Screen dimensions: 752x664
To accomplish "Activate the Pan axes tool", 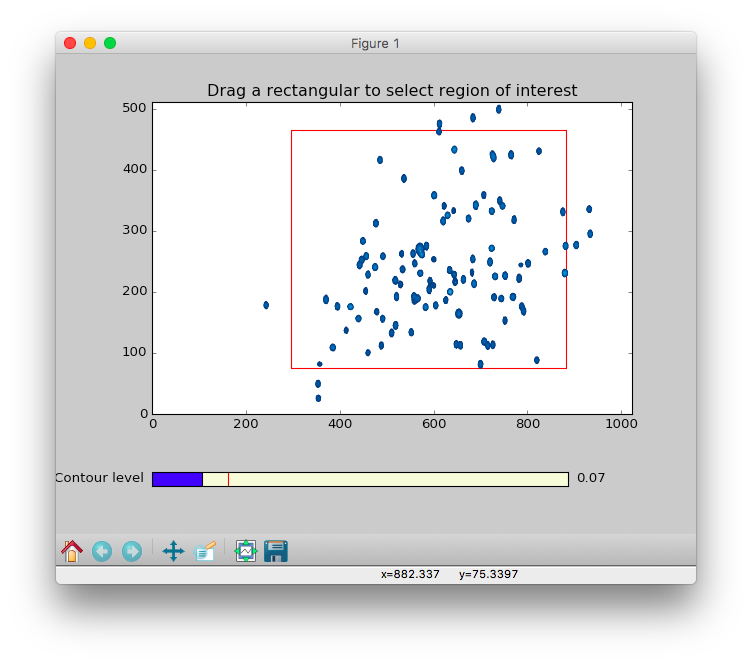I will pyautogui.click(x=173, y=551).
